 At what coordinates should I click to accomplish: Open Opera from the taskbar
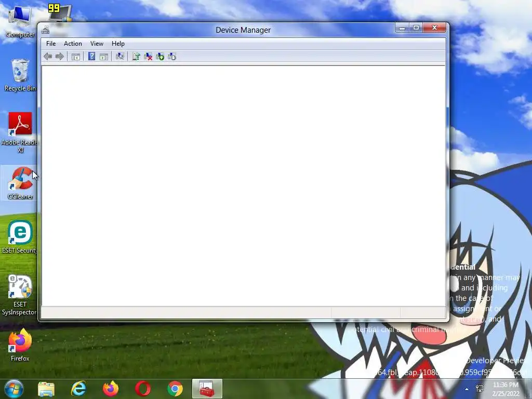(143, 389)
